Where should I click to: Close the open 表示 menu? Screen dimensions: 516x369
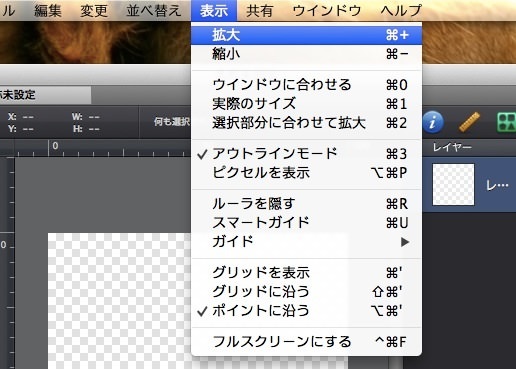(x=214, y=11)
